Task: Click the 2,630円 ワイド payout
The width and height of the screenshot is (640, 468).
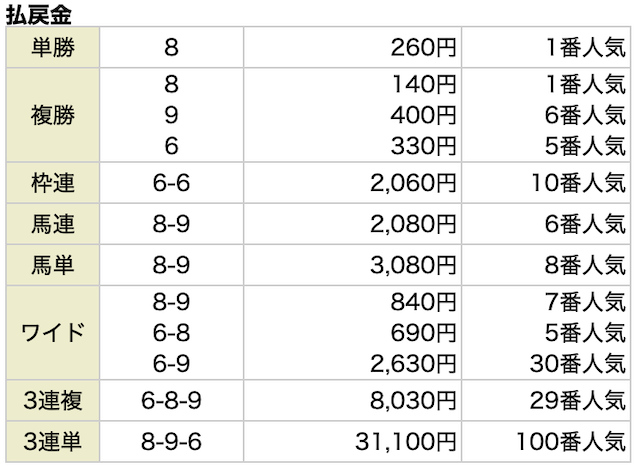Action: coord(413,364)
